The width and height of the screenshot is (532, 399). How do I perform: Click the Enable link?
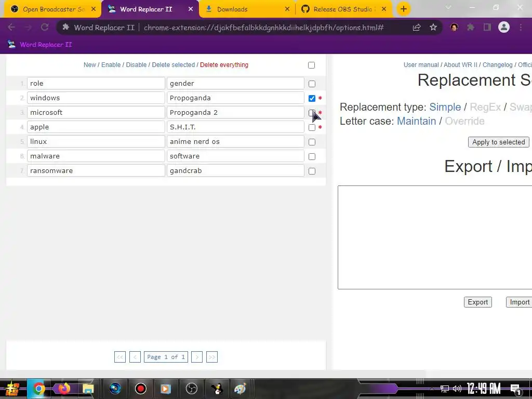click(111, 65)
